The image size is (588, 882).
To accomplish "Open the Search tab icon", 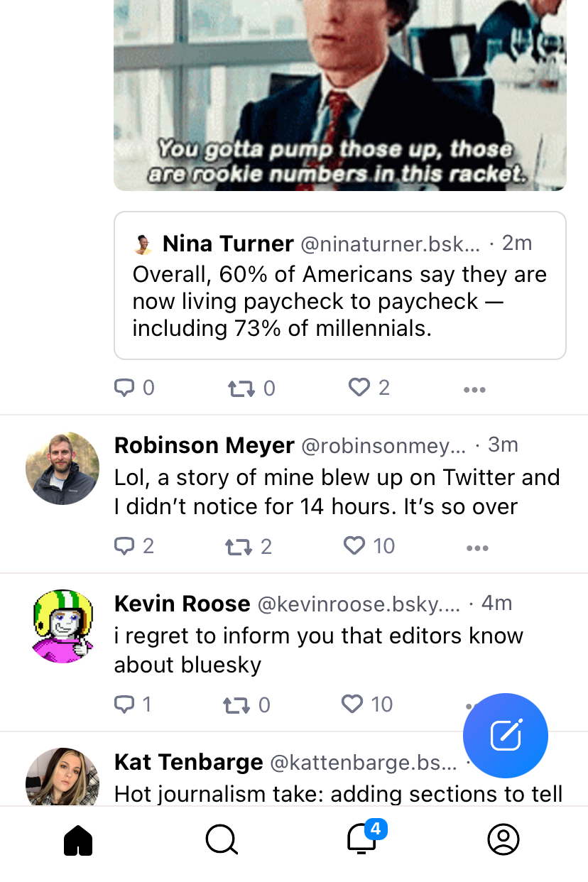I will coord(221,840).
